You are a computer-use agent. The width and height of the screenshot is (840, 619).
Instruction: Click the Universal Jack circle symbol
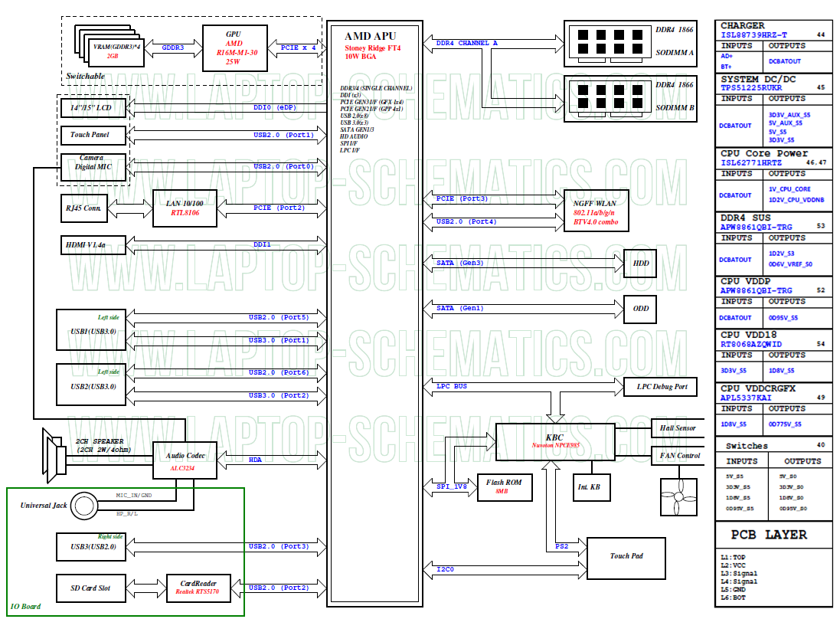tap(84, 506)
